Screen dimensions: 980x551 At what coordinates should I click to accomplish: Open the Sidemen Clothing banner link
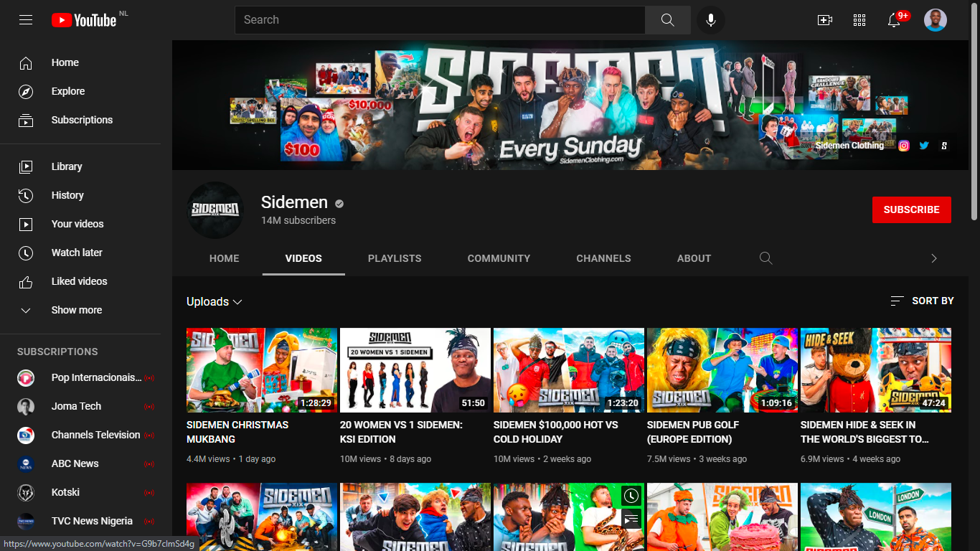pos(849,146)
